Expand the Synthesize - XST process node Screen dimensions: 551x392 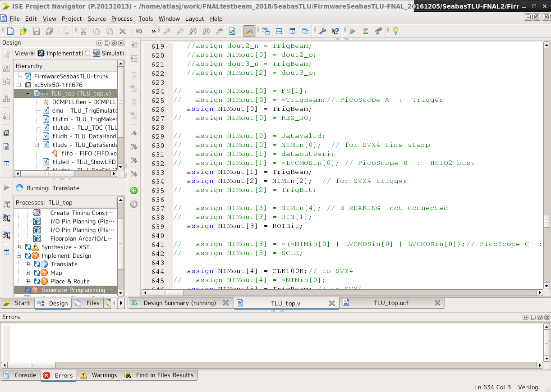19,247
